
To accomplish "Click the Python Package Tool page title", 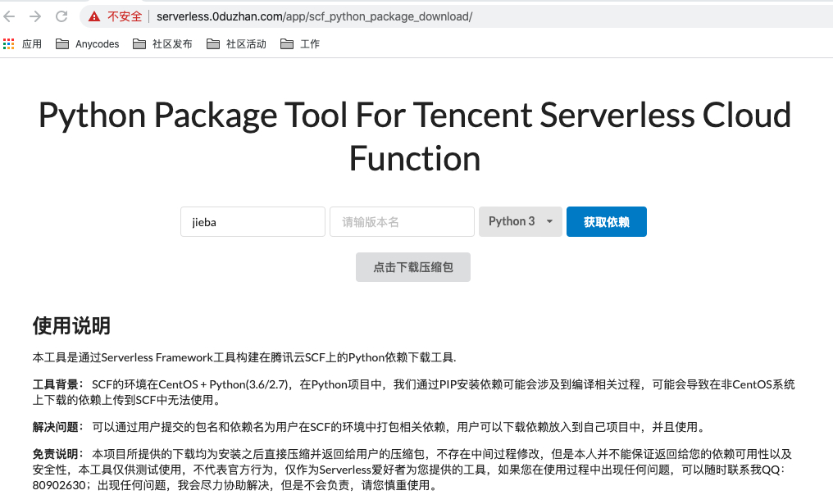I will (415, 137).
